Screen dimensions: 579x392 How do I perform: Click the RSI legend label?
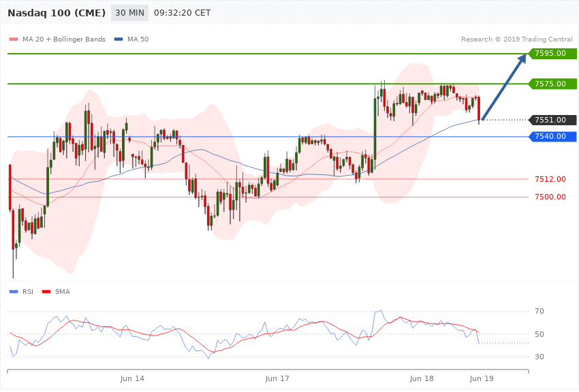pyautogui.click(x=28, y=292)
